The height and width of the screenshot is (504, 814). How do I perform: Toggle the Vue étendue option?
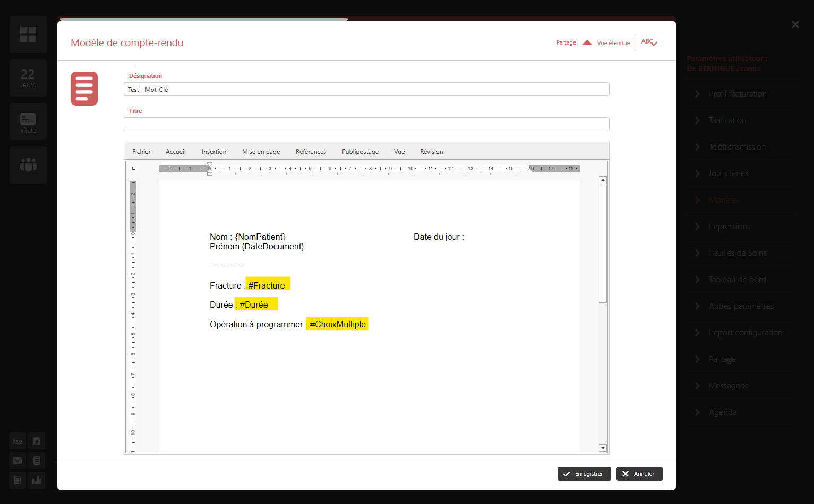[613, 43]
